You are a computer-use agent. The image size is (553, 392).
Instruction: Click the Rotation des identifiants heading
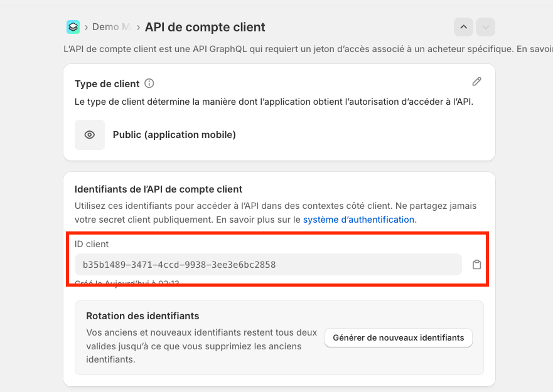(142, 316)
